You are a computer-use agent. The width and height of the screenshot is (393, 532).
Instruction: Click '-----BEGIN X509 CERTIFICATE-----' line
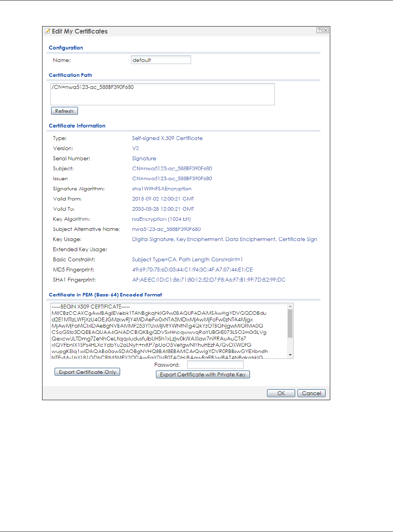[90, 307]
